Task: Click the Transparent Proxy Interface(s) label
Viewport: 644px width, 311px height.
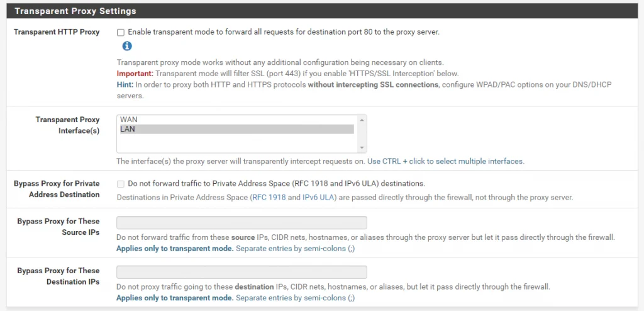Action: (67, 125)
